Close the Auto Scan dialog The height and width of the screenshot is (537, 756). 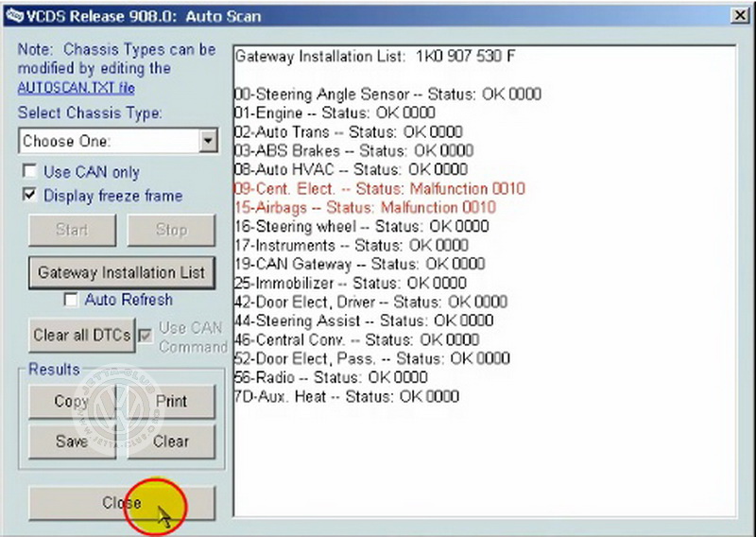(122, 503)
